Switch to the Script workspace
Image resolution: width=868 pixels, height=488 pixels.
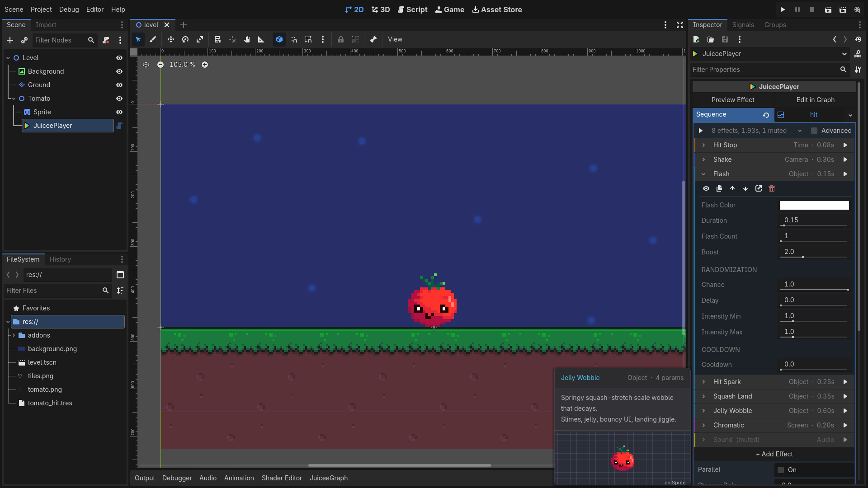[x=412, y=9]
